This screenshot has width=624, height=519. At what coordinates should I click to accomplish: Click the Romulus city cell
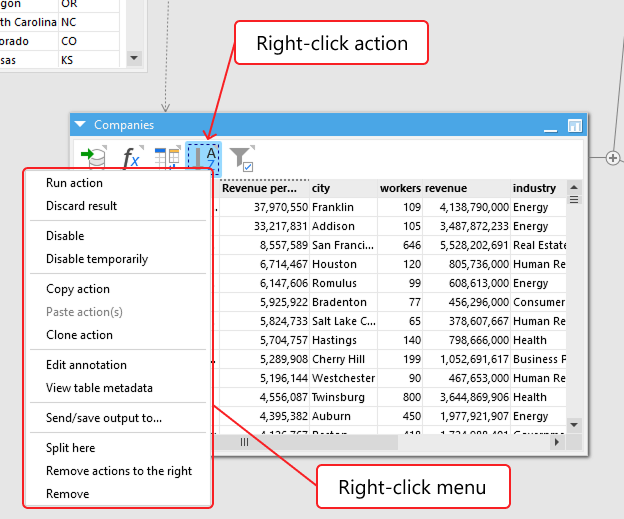pyautogui.click(x=343, y=283)
